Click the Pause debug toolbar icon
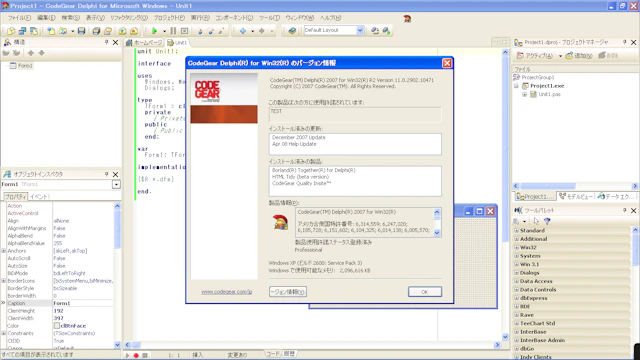Image resolution: width=640 pixels, height=360 pixels. pyautogui.click(x=173, y=31)
